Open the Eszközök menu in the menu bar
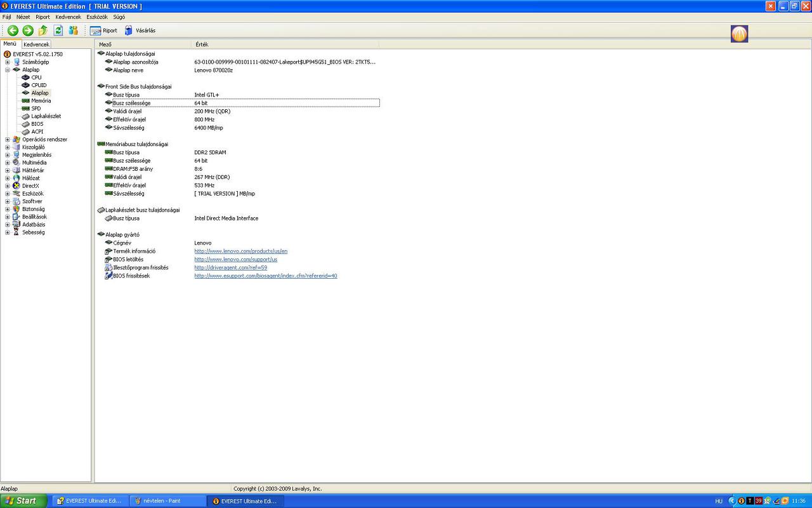This screenshot has width=812, height=508. coord(97,17)
